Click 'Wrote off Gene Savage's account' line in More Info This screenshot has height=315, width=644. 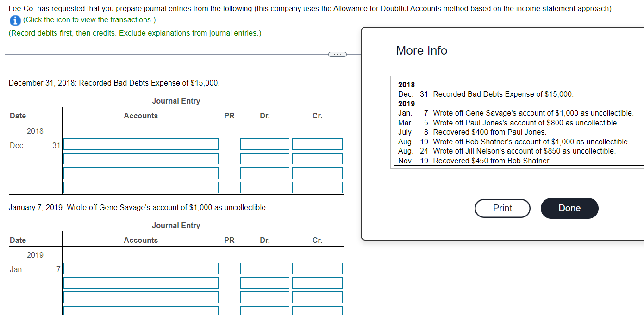533,113
